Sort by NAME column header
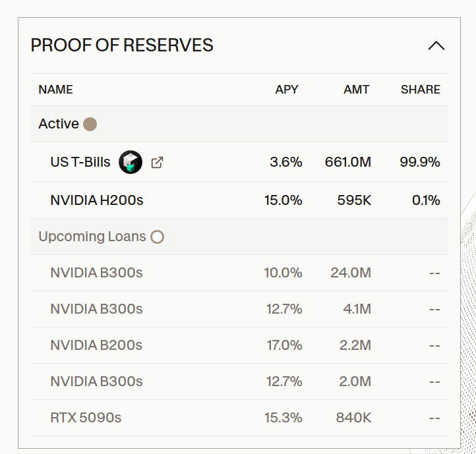Screen dimensions: 476x454 pyautogui.click(x=55, y=90)
